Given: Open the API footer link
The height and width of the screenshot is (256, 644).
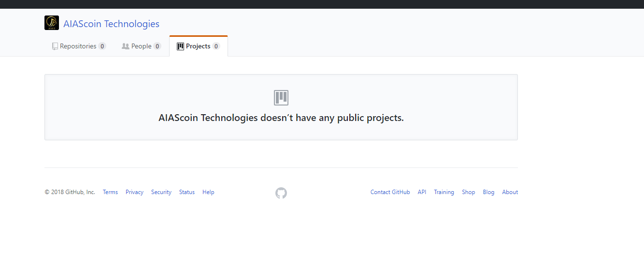Looking at the screenshot, I should click(422, 192).
